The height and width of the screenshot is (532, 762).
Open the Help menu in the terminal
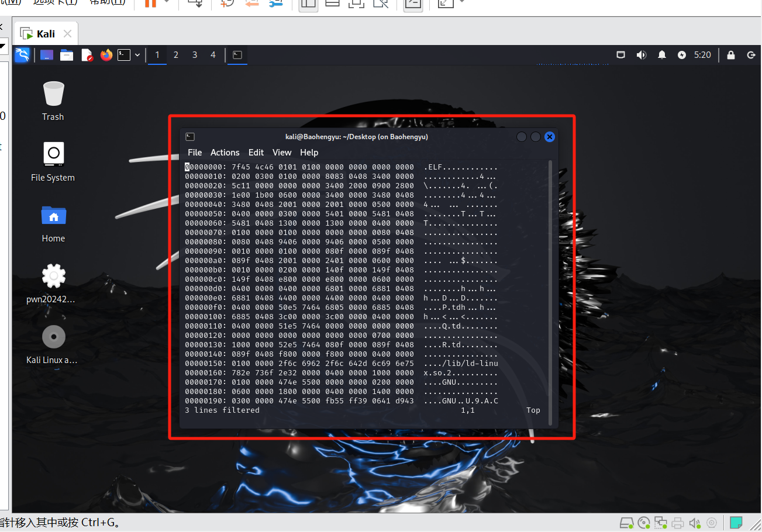(309, 152)
